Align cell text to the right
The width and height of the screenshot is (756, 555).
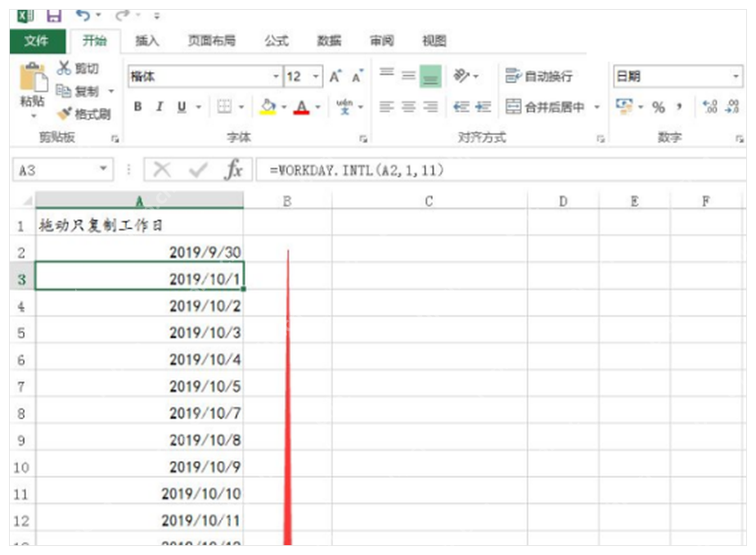click(430, 106)
